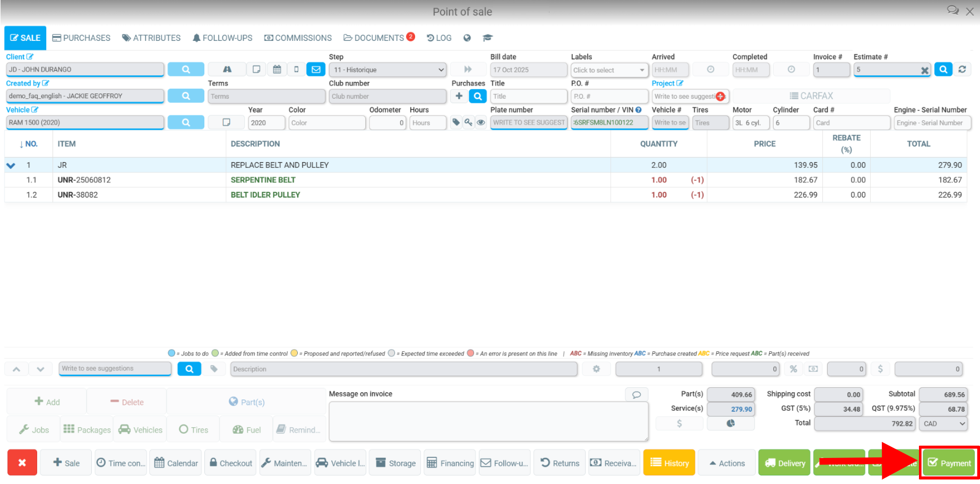Open the ATTRIBUTES tab
Screen dimensions: 980x484
click(151, 38)
